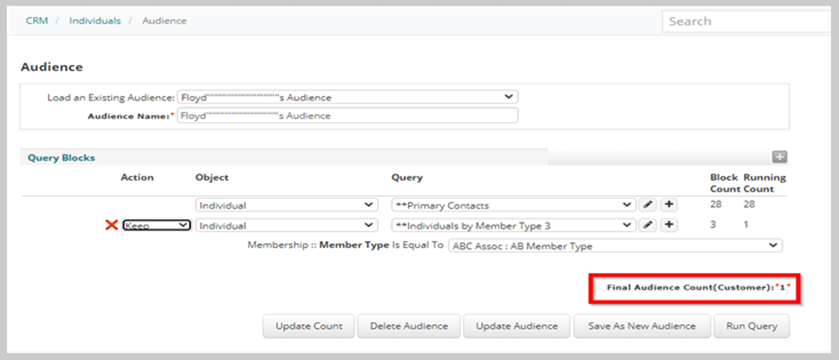Expand the Primary Contacts query dropdown
This screenshot has width=839, height=360.
pos(514,205)
